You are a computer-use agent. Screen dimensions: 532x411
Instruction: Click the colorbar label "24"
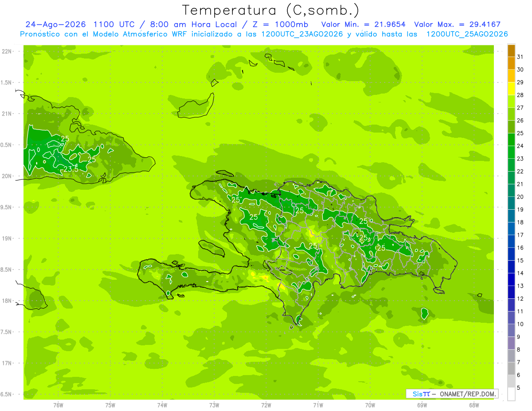tap(520, 146)
